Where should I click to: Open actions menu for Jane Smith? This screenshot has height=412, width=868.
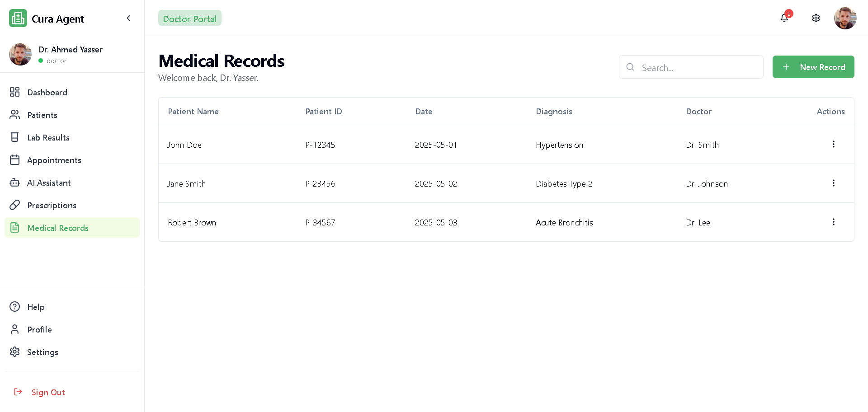833,183
